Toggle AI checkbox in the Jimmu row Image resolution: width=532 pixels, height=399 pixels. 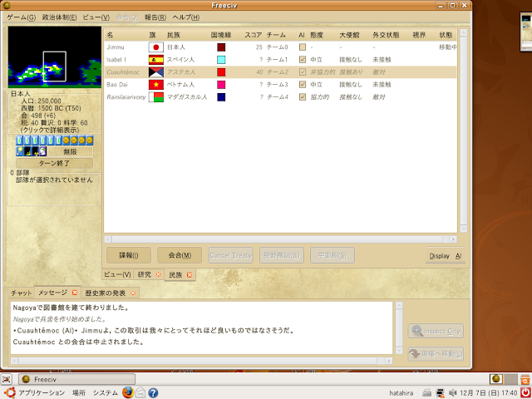coord(303,47)
